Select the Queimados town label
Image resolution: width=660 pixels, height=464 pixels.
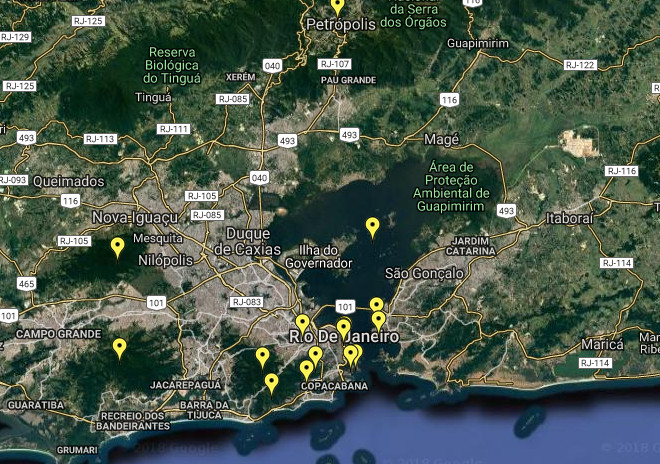click(x=68, y=181)
